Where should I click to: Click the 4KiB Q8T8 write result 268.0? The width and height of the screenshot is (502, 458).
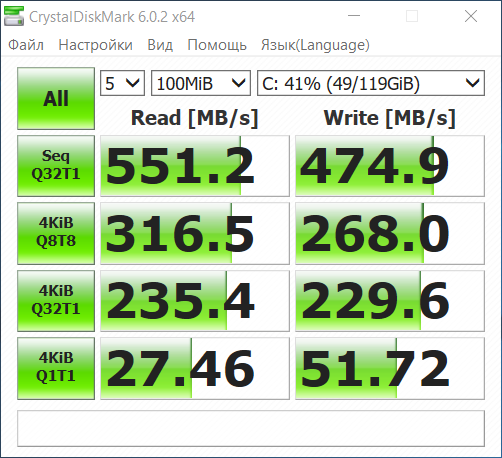[x=390, y=233]
